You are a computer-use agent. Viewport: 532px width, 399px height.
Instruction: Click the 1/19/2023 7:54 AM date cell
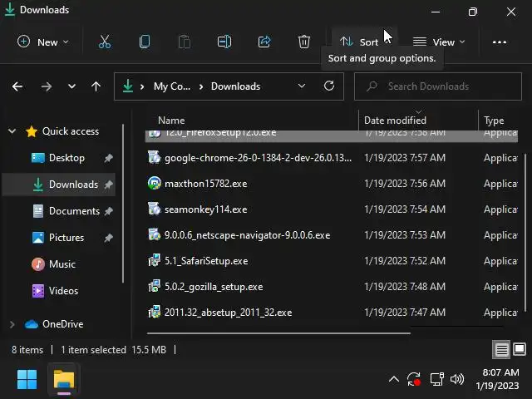pos(405,209)
